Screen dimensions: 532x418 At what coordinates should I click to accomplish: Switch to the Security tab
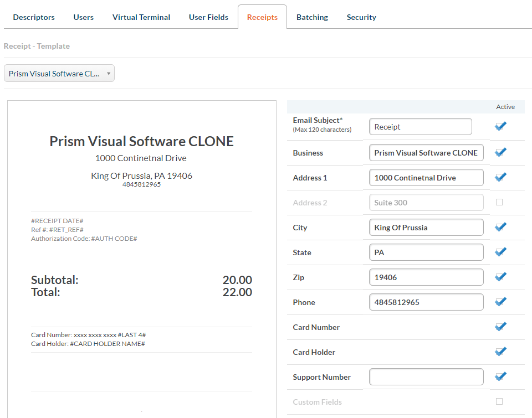click(x=361, y=17)
